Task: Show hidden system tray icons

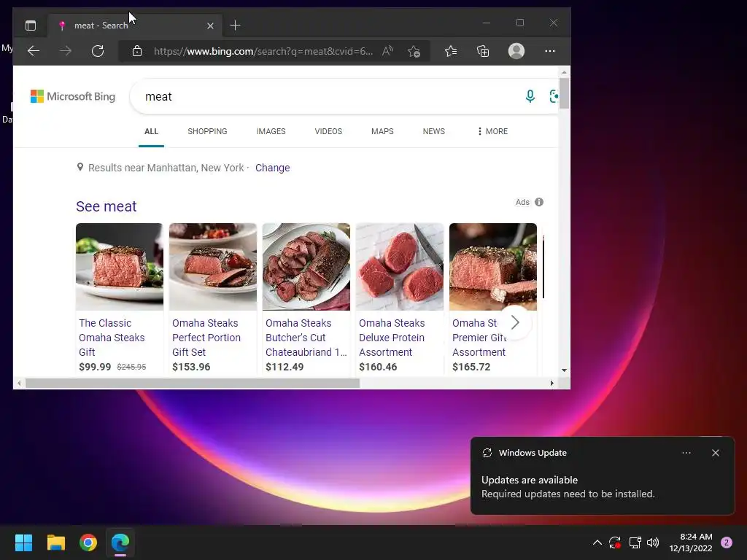Action: [597, 542]
